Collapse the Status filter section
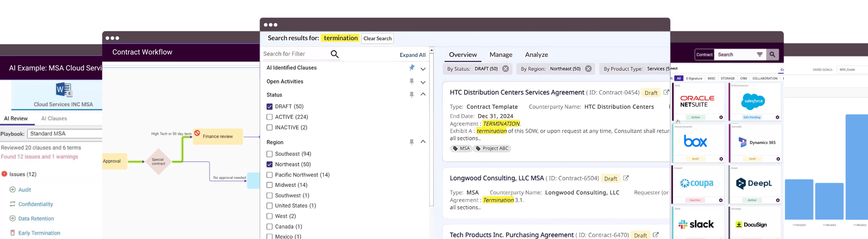868x239 pixels. (423, 94)
